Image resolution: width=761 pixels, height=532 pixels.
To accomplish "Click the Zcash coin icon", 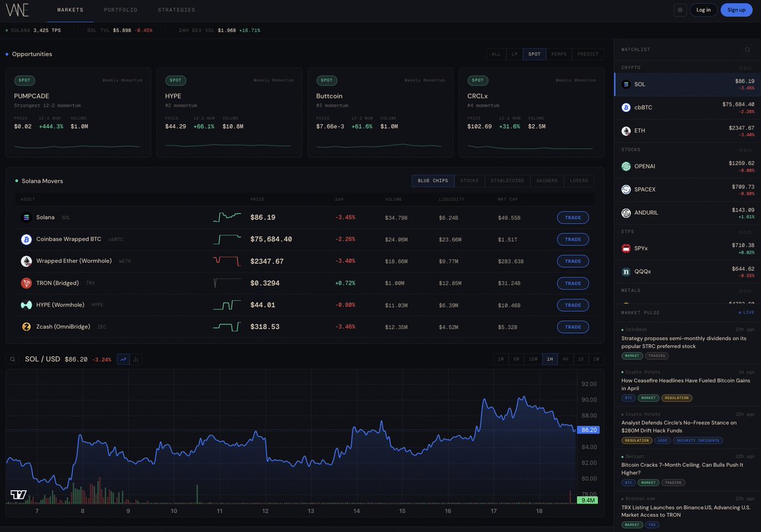I will [x=27, y=327].
